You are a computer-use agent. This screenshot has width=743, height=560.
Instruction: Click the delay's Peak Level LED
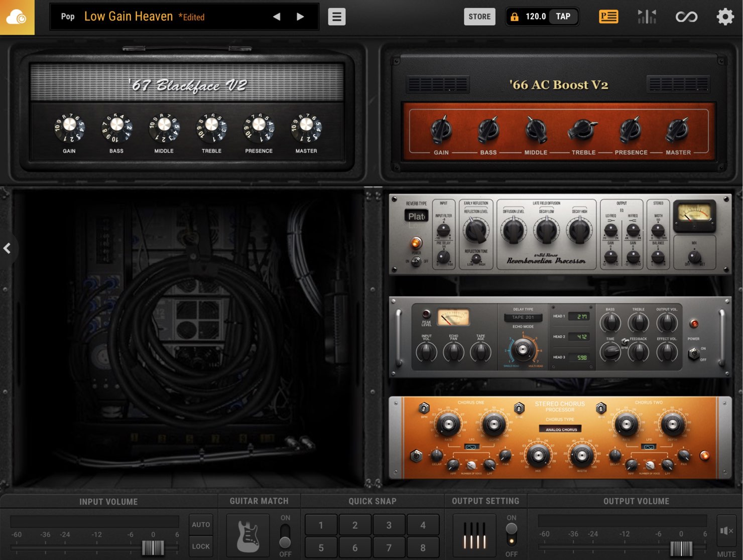click(x=426, y=314)
